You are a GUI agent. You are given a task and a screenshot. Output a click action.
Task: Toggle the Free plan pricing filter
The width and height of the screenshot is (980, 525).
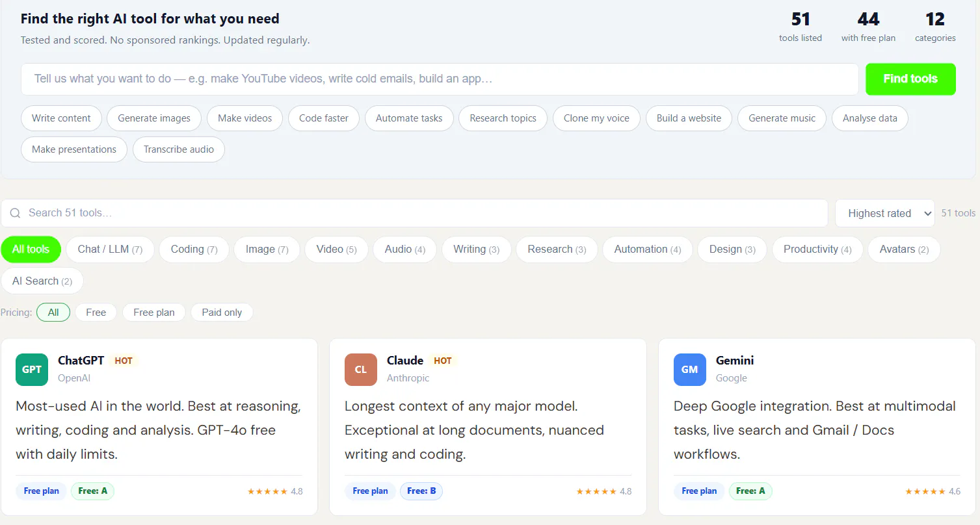click(x=154, y=313)
